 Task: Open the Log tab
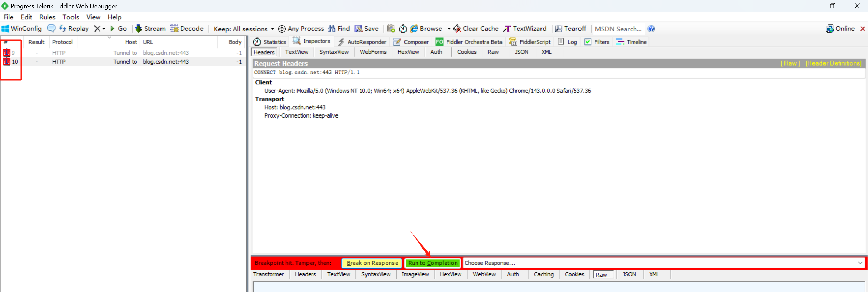pos(567,42)
